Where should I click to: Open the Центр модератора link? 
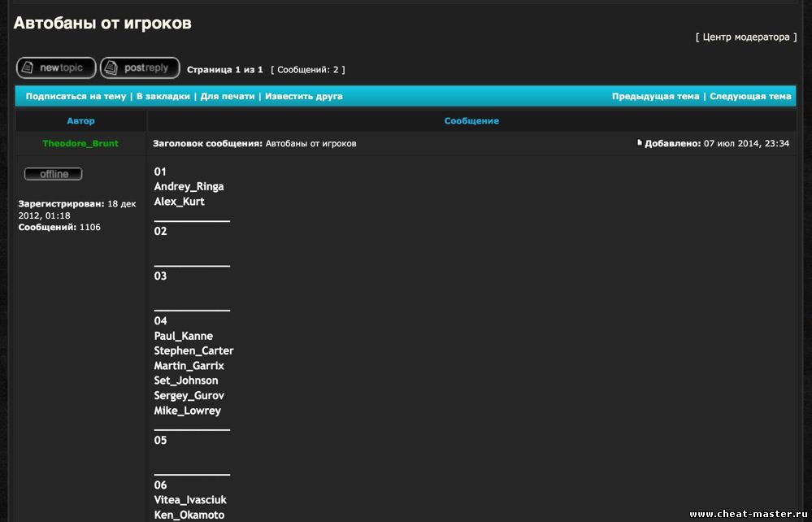click(x=746, y=37)
